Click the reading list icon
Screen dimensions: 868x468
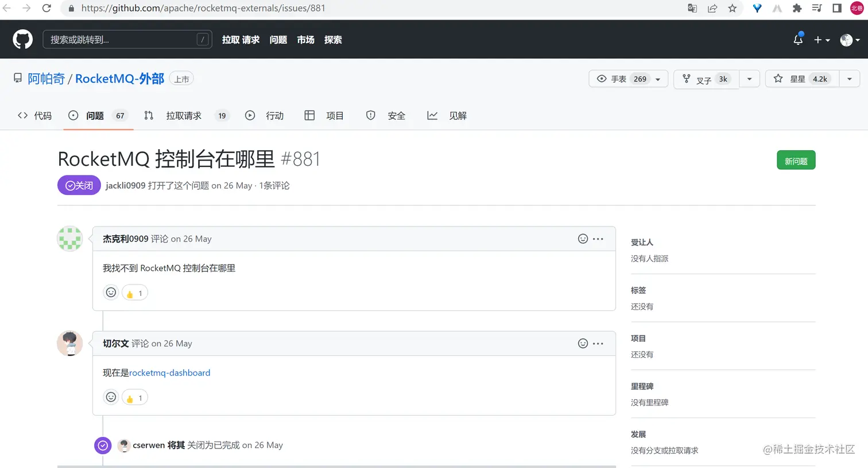coord(817,8)
